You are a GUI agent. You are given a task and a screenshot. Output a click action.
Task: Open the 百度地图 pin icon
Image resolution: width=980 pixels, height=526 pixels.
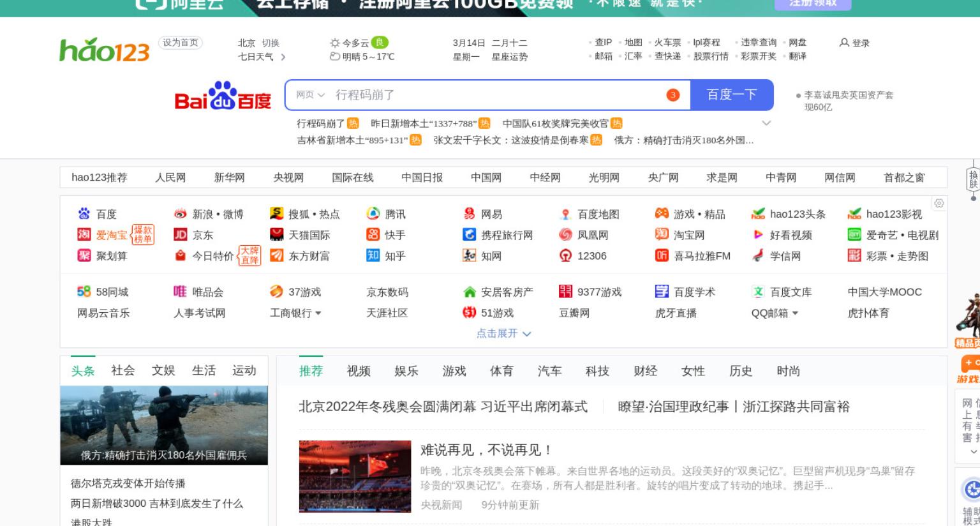click(x=565, y=214)
